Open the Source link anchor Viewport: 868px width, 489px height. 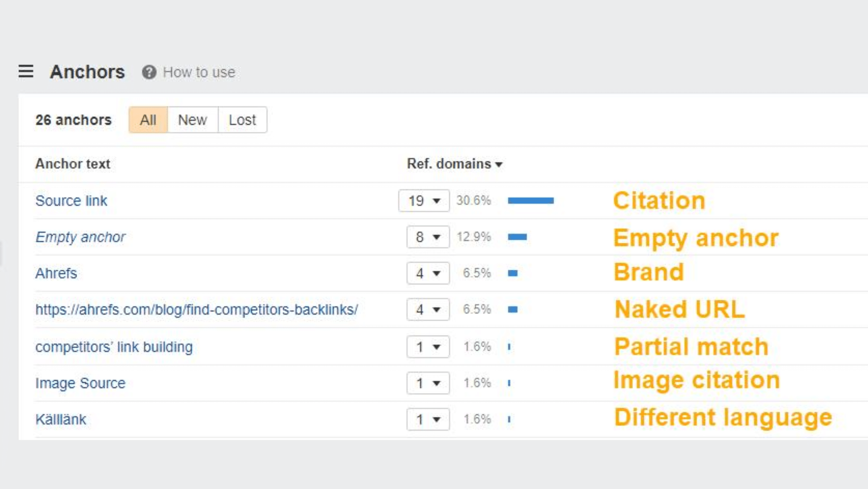[x=71, y=200]
